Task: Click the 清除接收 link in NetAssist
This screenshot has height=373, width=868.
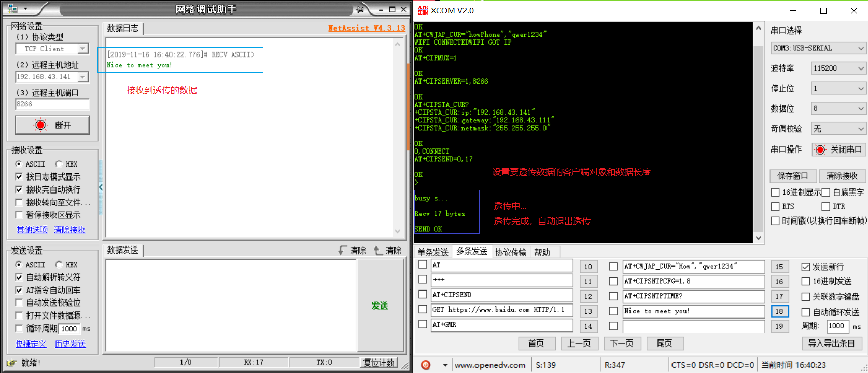Action: [69, 229]
